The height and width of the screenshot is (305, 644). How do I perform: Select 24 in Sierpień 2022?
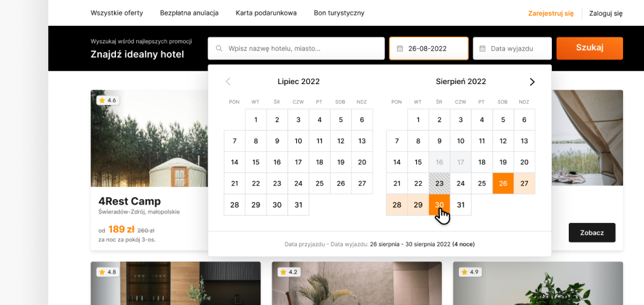pos(461,184)
